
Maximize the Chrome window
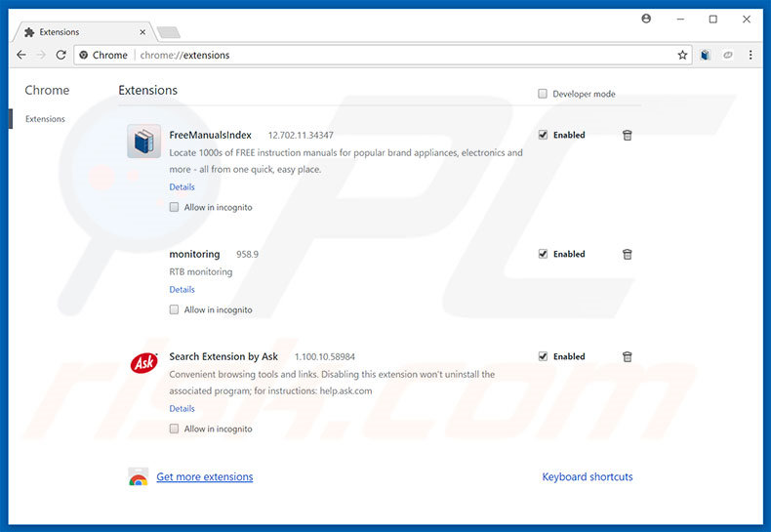coord(713,20)
